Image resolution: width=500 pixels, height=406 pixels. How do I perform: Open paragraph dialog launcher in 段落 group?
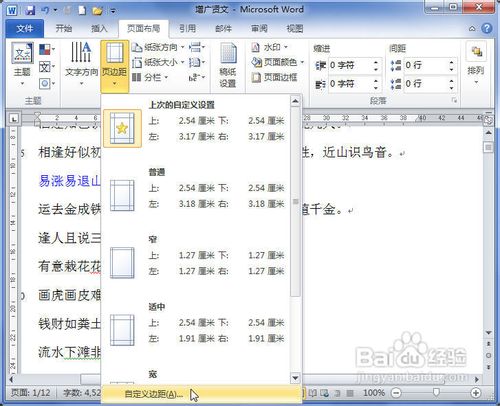[454, 100]
